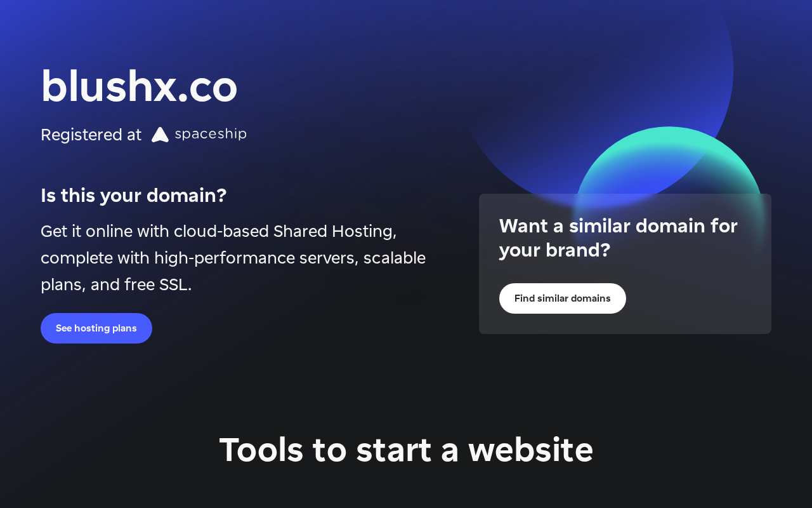812x508 pixels.
Task: Click the 'Registered at' label
Action: click(91, 135)
